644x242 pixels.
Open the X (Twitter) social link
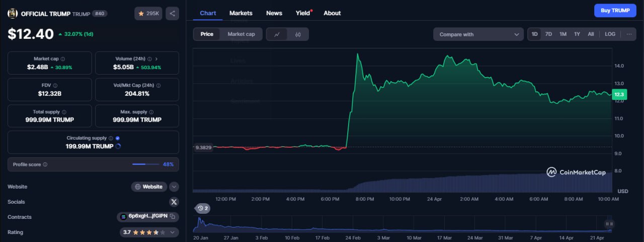[174, 202]
